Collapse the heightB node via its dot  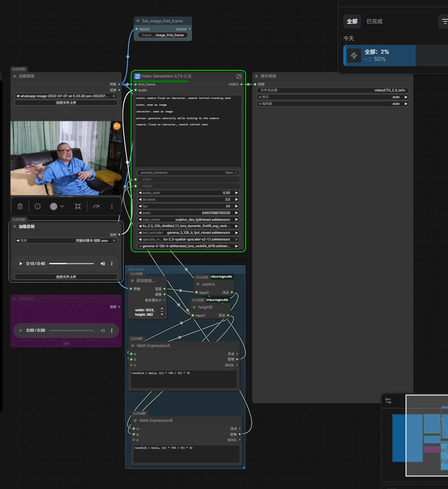click(194, 307)
